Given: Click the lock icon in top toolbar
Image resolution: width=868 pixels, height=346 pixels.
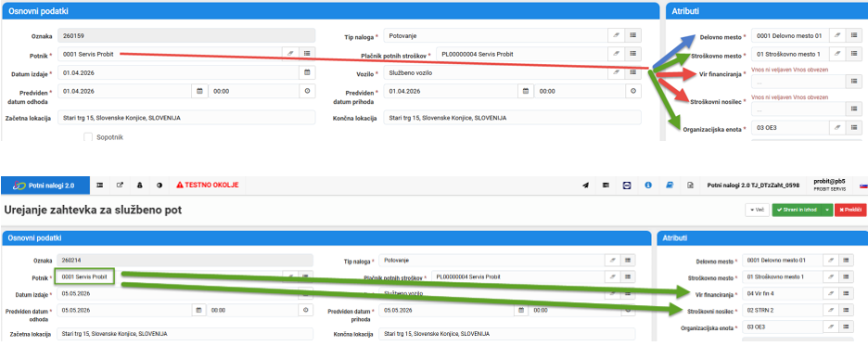Looking at the screenshot, I should [139, 186].
